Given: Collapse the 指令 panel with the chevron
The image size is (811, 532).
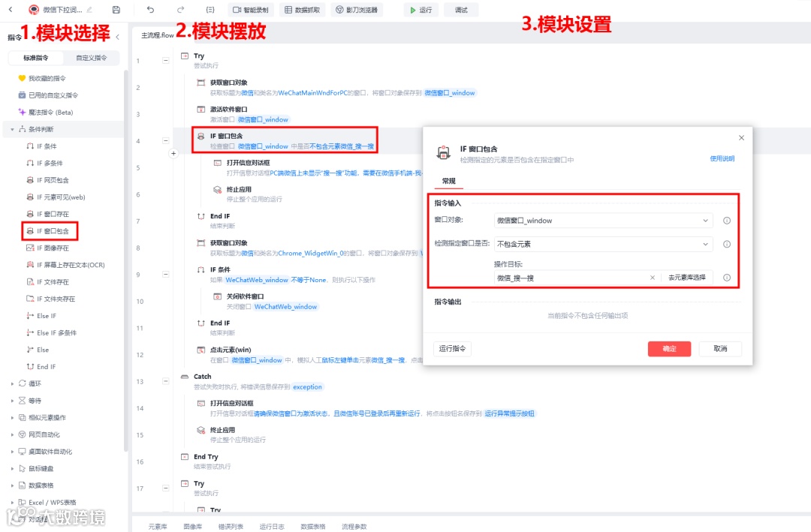Looking at the screenshot, I should (x=118, y=37).
